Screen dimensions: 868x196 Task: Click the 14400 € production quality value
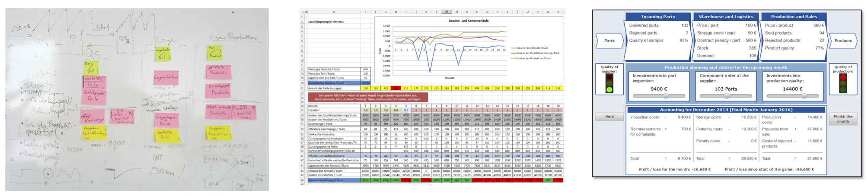click(x=792, y=89)
